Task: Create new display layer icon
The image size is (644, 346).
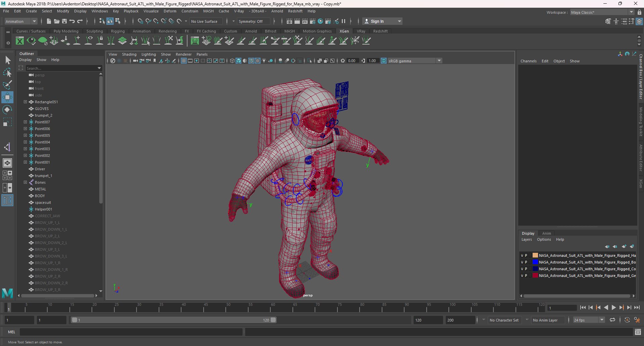Action: tap(624, 246)
